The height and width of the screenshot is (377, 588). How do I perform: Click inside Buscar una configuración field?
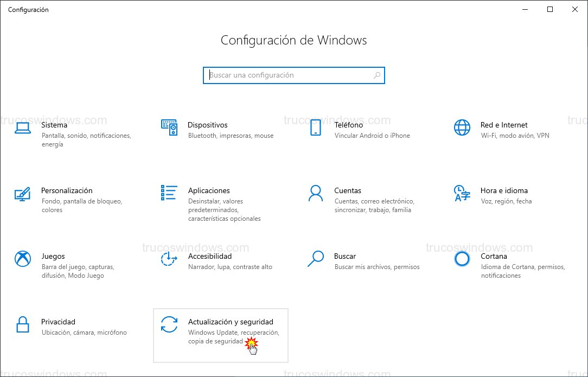tap(282, 75)
